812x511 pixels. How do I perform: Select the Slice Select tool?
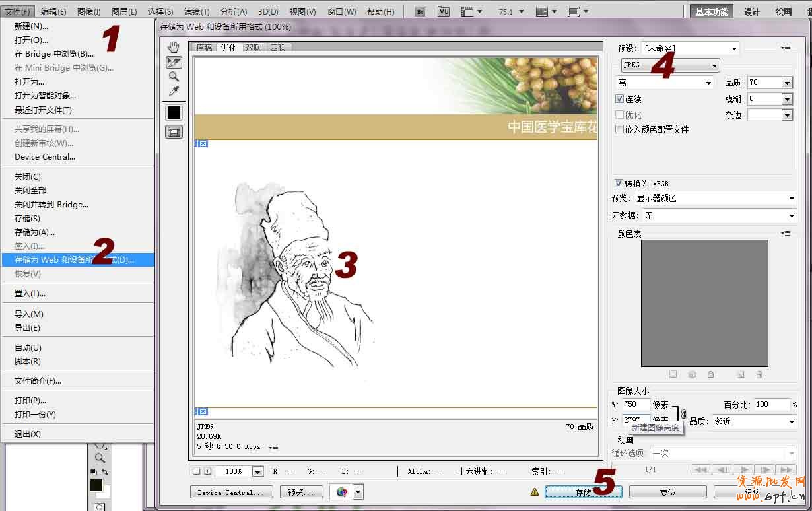(x=174, y=62)
